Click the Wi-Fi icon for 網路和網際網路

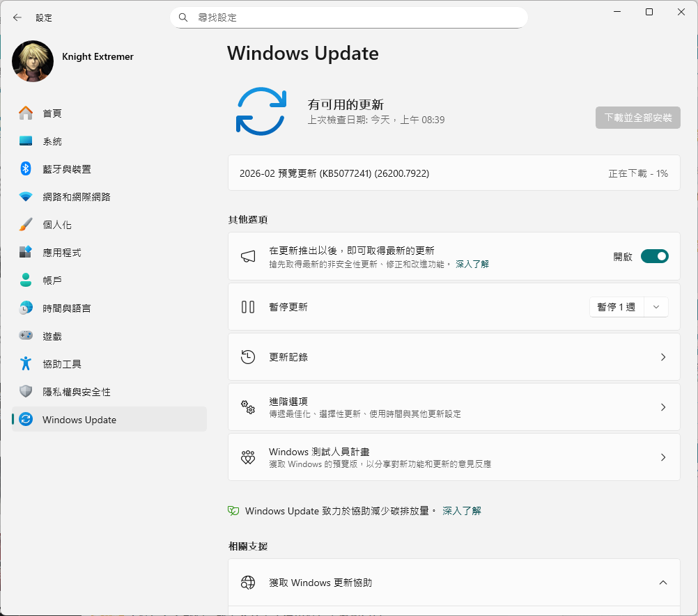26,196
